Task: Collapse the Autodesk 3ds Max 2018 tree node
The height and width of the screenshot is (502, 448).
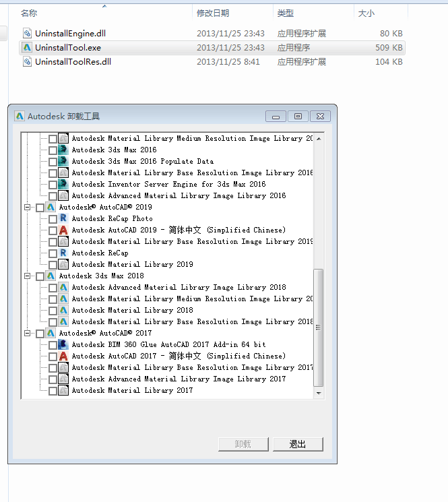Action: point(28,276)
